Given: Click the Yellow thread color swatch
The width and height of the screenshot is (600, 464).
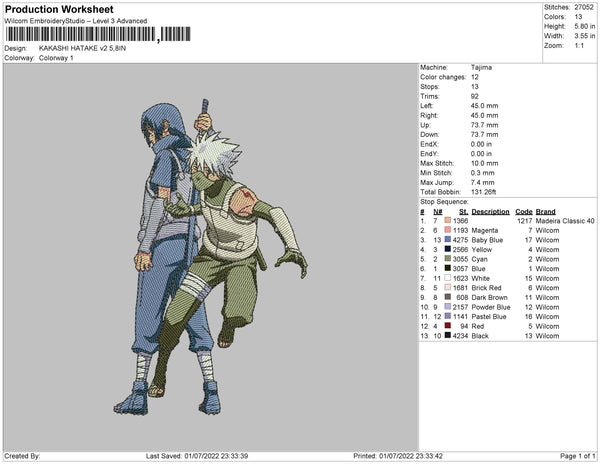Looking at the screenshot, I should click(x=449, y=250).
